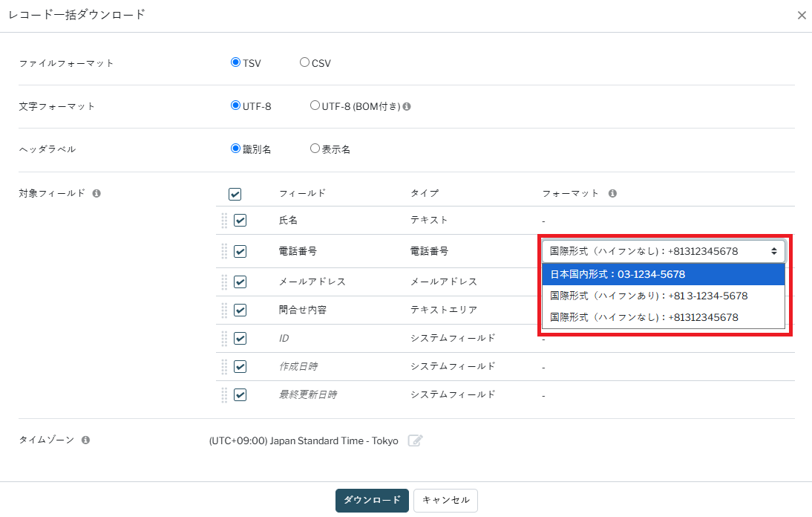Viewport: 812px width, 517px height.
Task: Uncheck the メールアドレス field checkbox
Action: coord(240,282)
